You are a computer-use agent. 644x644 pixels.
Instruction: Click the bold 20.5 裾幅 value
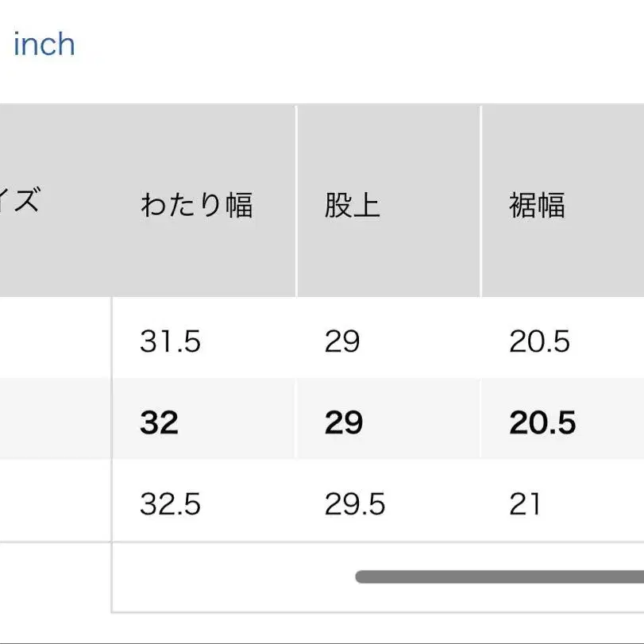coord(542,423)
